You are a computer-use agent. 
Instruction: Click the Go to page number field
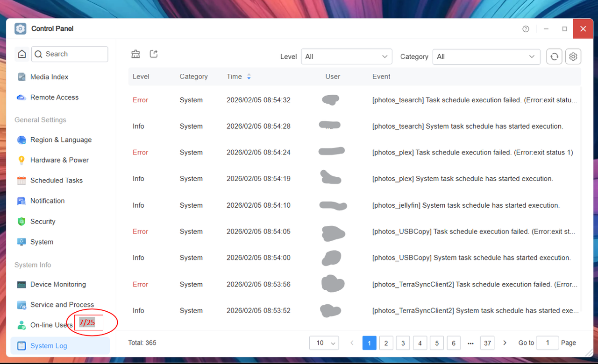click(548, 343)
